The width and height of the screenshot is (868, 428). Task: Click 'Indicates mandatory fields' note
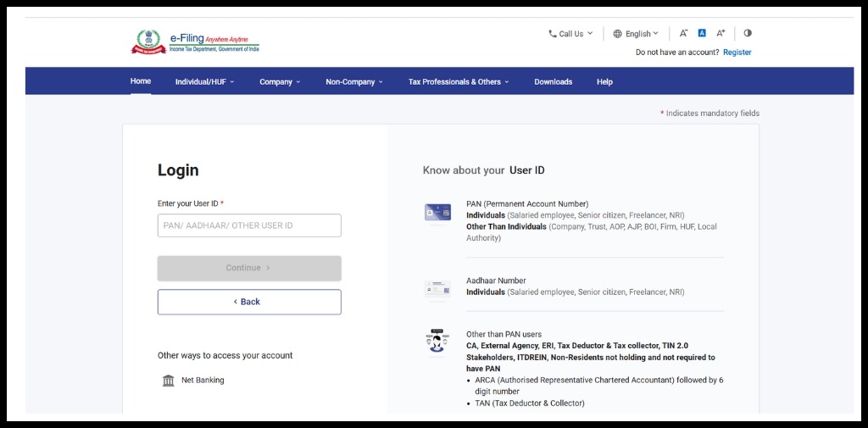(x=709, y=114)
